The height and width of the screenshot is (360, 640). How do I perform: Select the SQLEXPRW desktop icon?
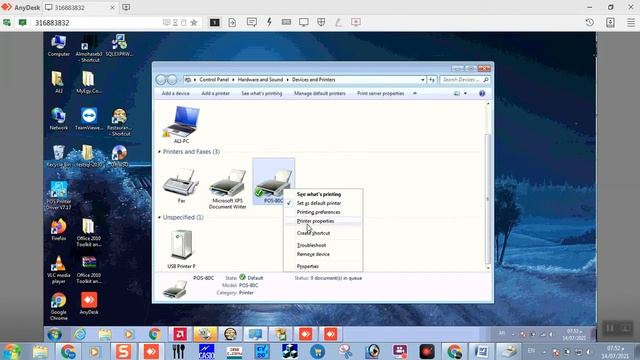[119, 46]
